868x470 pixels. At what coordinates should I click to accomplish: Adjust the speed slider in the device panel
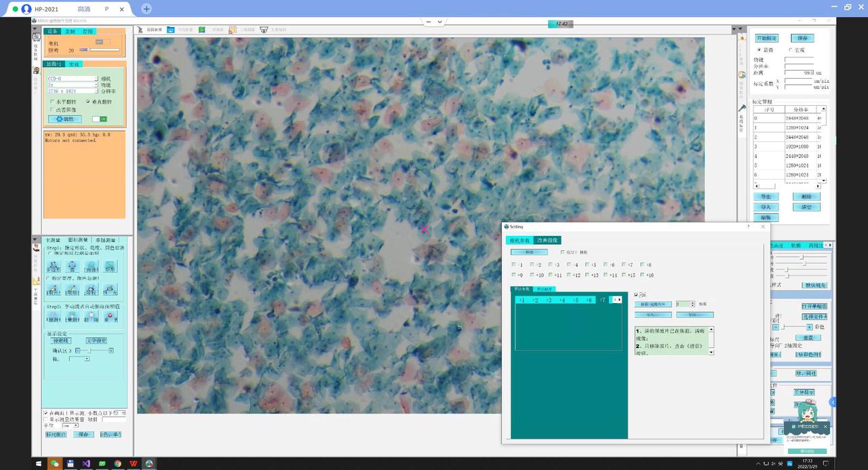pyautogui.click(x=99, y=50)
